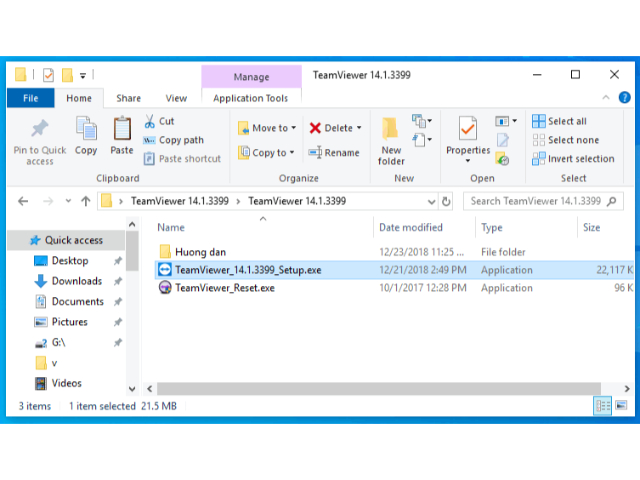The width and height of the screenshot is (640, 480).
Task: Expand the Properties dropdown arrow
Action: tap(468, 161)
